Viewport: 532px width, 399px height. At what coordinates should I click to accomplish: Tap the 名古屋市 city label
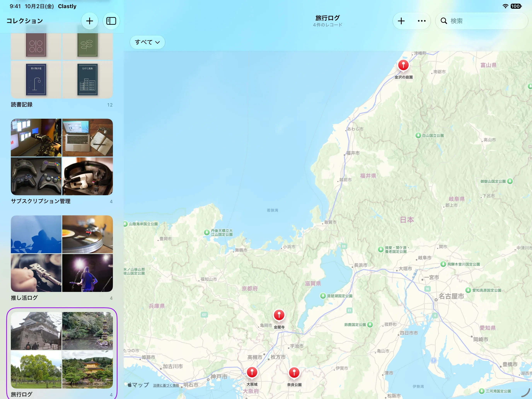click(451, 296)
